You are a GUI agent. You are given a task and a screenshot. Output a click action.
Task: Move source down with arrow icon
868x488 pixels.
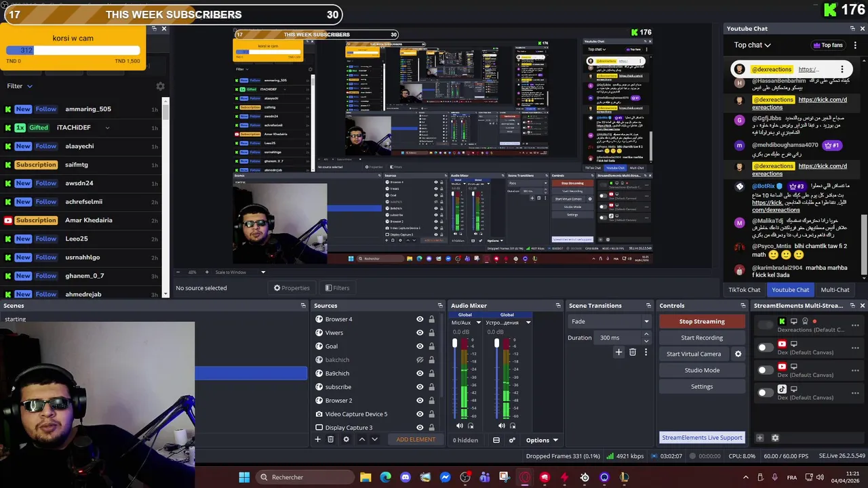374,440
